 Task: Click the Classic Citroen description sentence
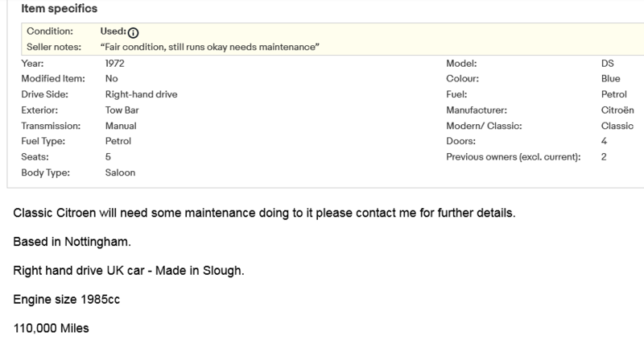click(263, 213)
